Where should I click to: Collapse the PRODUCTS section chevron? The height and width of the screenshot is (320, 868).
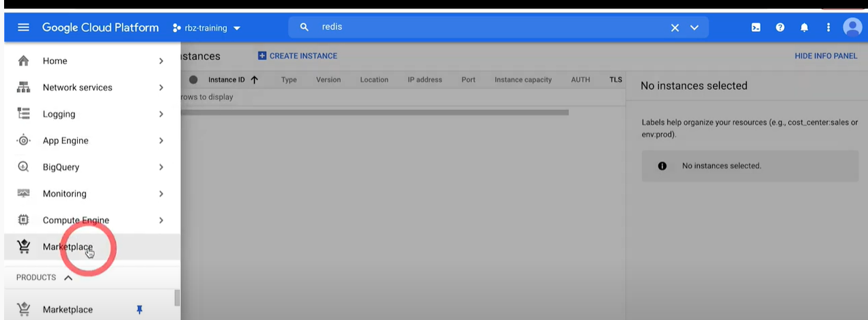[68, 278]
